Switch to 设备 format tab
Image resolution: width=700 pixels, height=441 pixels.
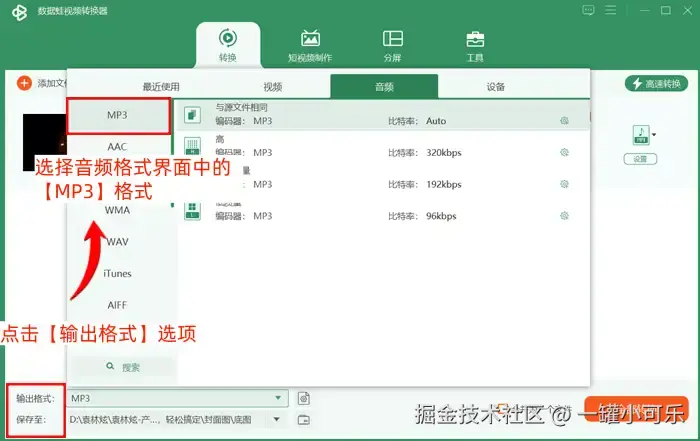coord(496,87)
